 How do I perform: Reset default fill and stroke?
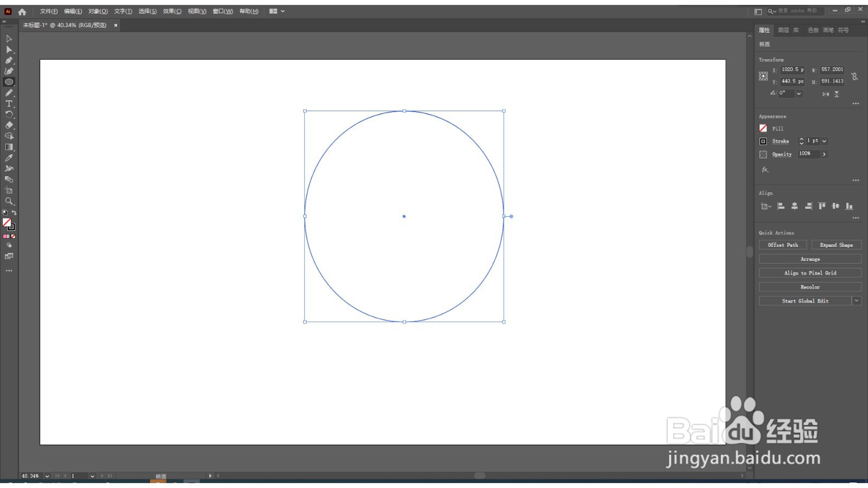pyautogui.click(x=5, y=213)
